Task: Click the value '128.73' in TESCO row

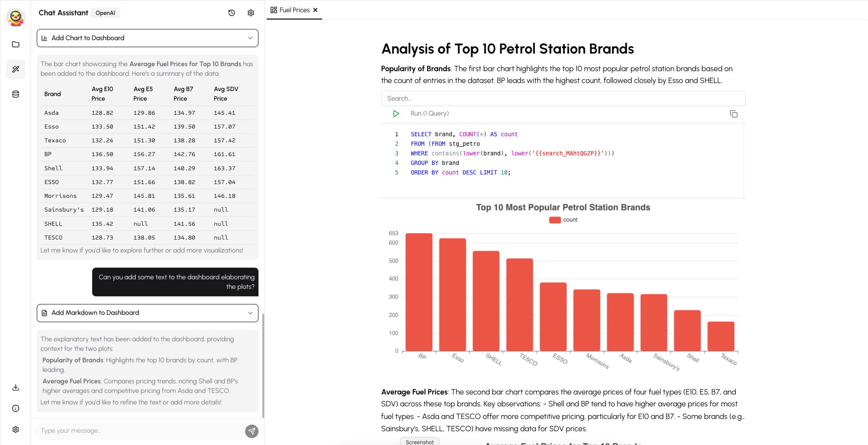Action: (102, 238)
